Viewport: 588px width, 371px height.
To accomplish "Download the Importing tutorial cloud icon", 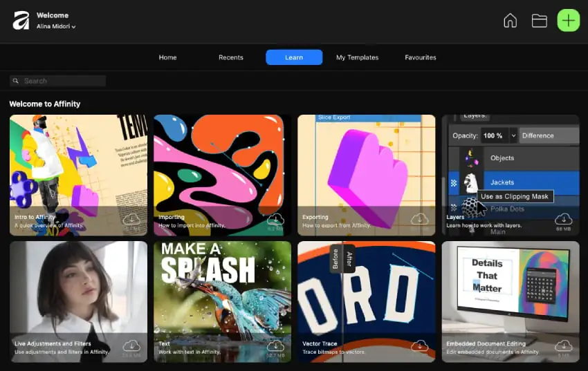I will click(275, 219).
